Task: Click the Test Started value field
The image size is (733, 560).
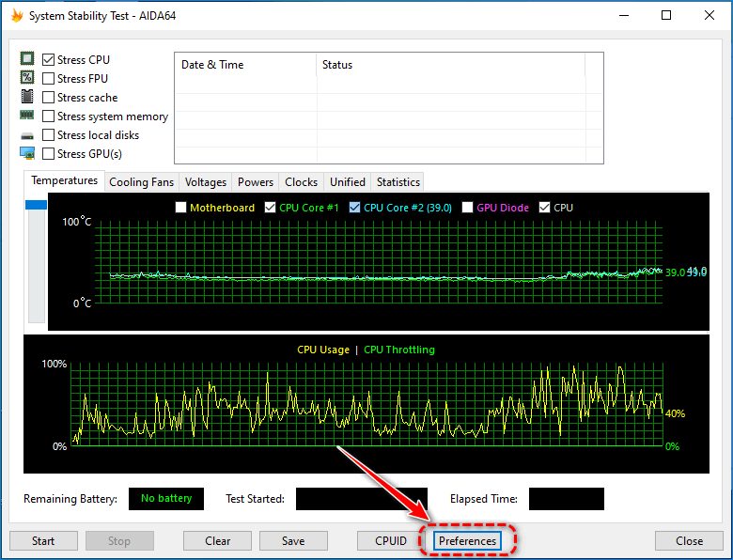Action: click(x=362, y=498)
